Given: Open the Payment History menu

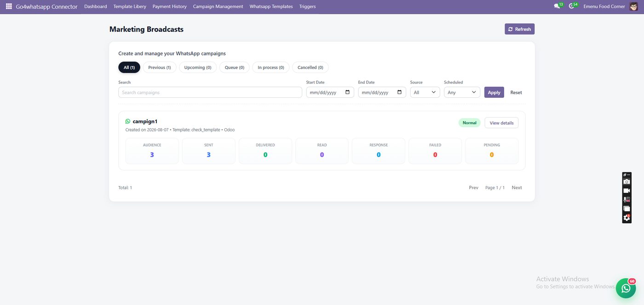Looking at the screenshot, I should pos(170,6).
